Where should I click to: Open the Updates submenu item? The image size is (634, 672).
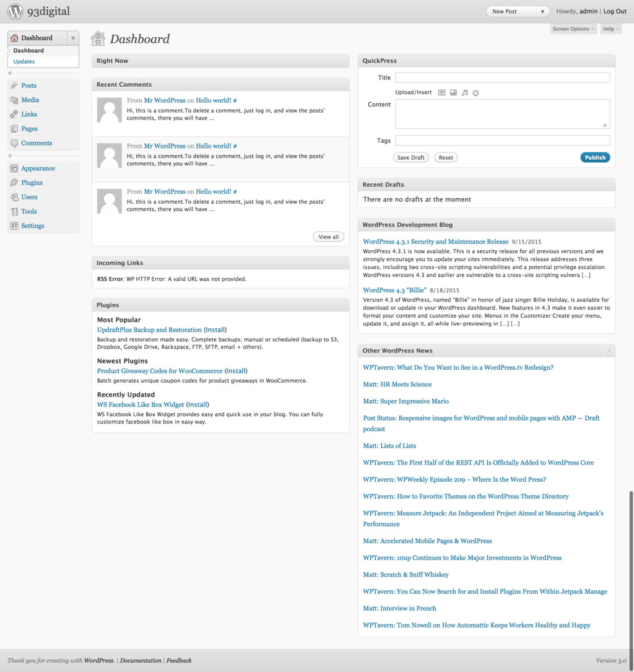24,61
